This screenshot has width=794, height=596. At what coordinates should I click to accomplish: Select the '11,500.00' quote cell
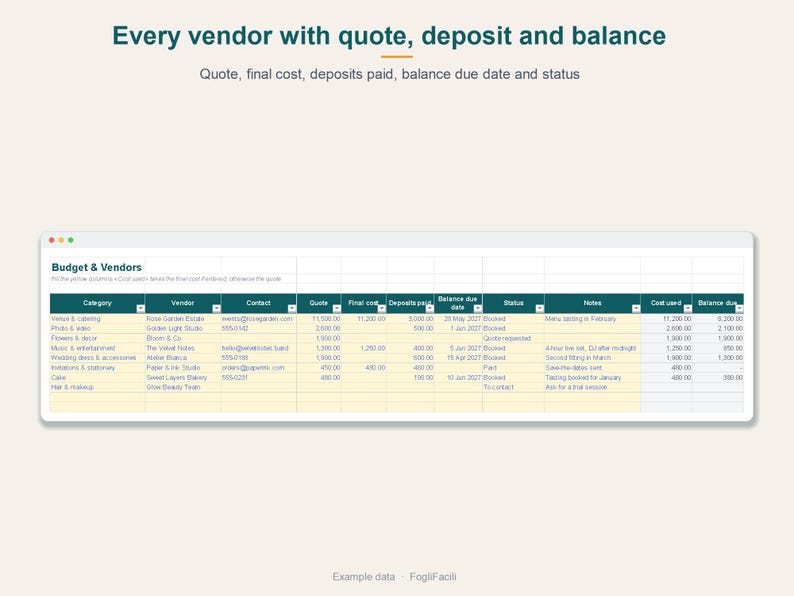[319, 319]
